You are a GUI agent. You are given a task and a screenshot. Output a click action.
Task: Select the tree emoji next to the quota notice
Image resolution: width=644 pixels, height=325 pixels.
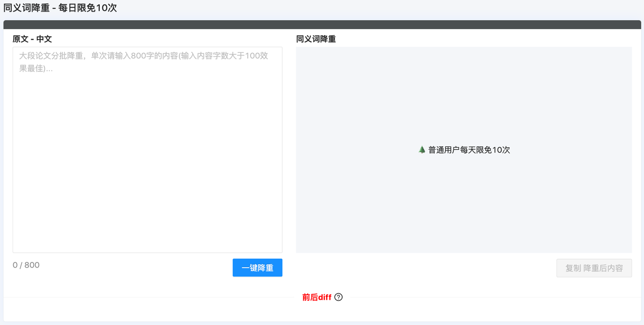[422, 149]
